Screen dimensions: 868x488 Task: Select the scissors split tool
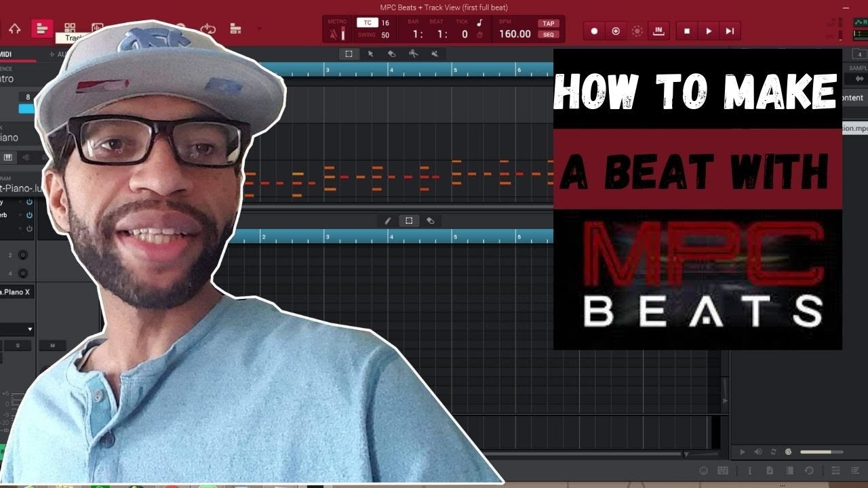coord(413,54)
